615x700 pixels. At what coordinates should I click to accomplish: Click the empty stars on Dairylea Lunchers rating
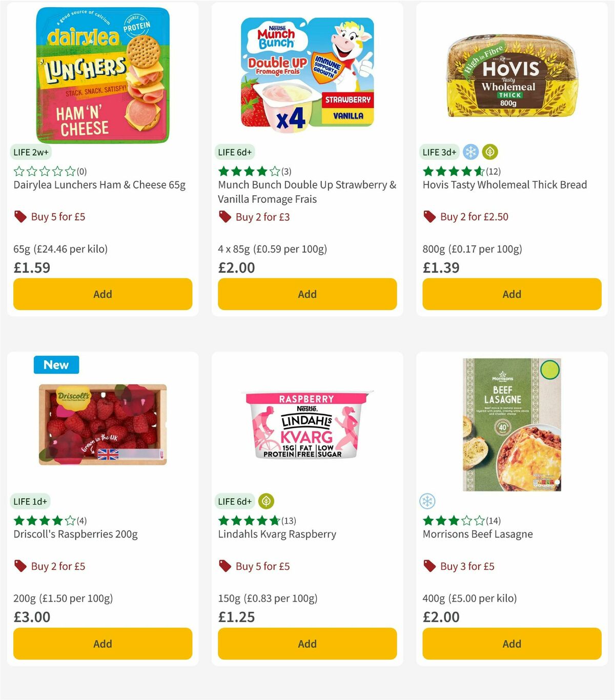pyautogui.click(x=44, y=171)
